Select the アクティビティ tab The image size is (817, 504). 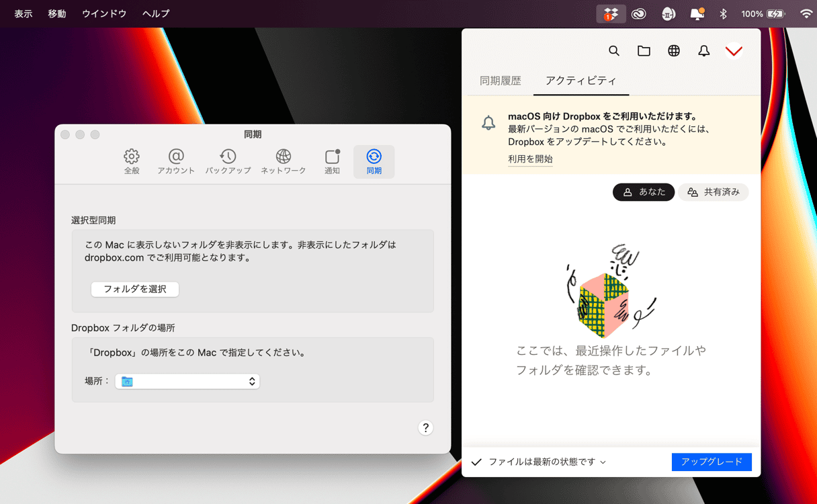click(581, 81)
